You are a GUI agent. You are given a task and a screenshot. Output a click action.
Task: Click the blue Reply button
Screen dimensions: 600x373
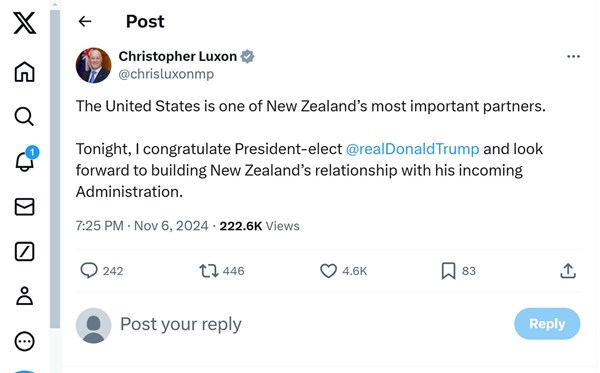coord(547,324)
